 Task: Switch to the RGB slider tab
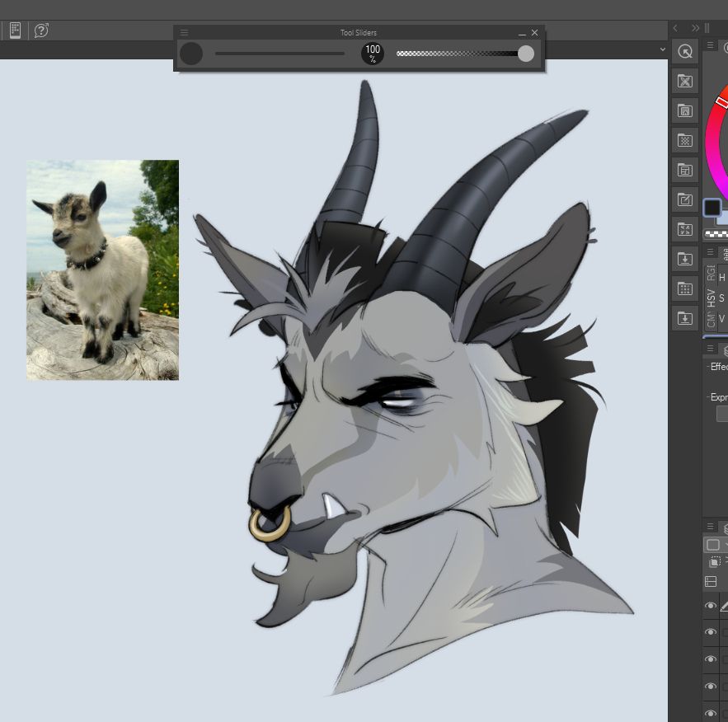[x=711, y=273]
